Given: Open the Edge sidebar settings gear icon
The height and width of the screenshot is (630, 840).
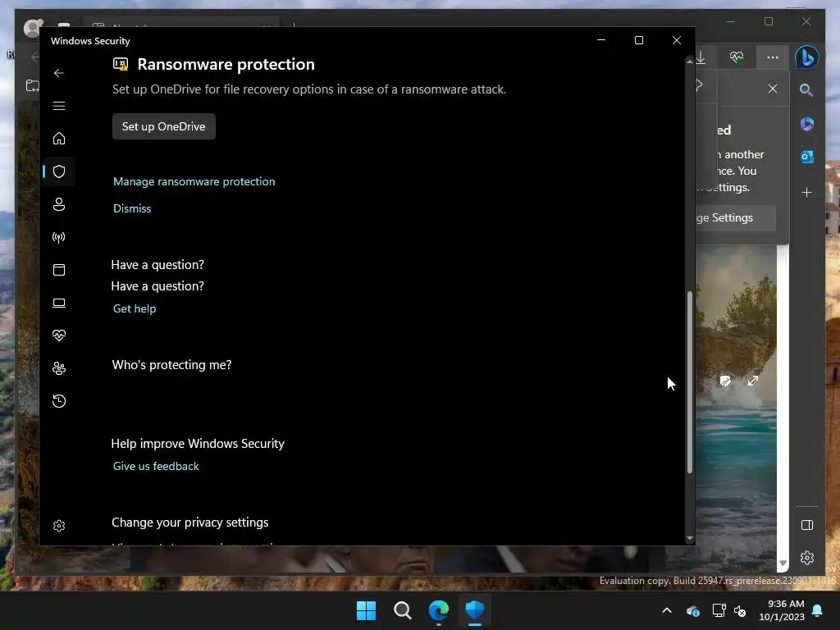Looking at the screenshot, I should point(807,558).
